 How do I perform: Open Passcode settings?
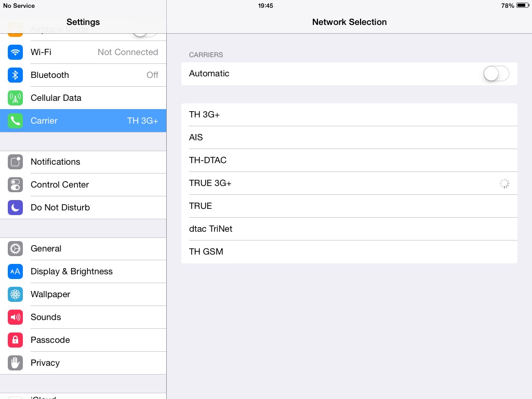[83, 340]
